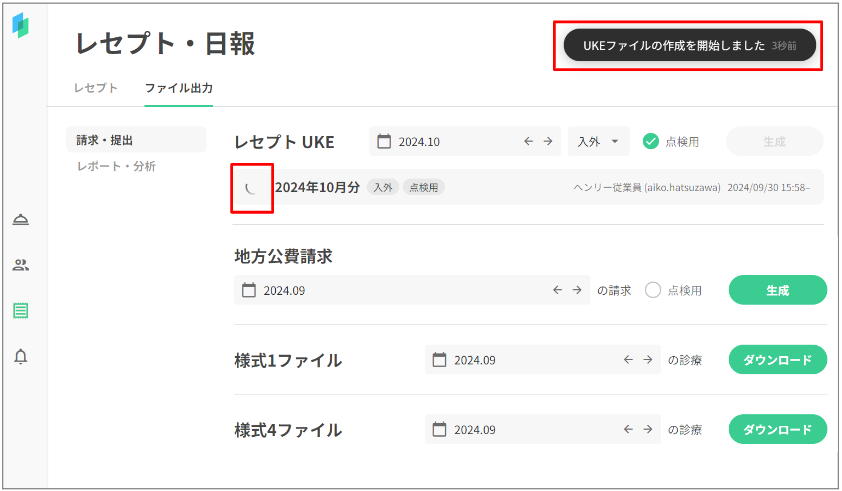Viewport: 842px width, 491px height.
Task: Select the green receipt list sidebar icon
Action: click(21, 311)
